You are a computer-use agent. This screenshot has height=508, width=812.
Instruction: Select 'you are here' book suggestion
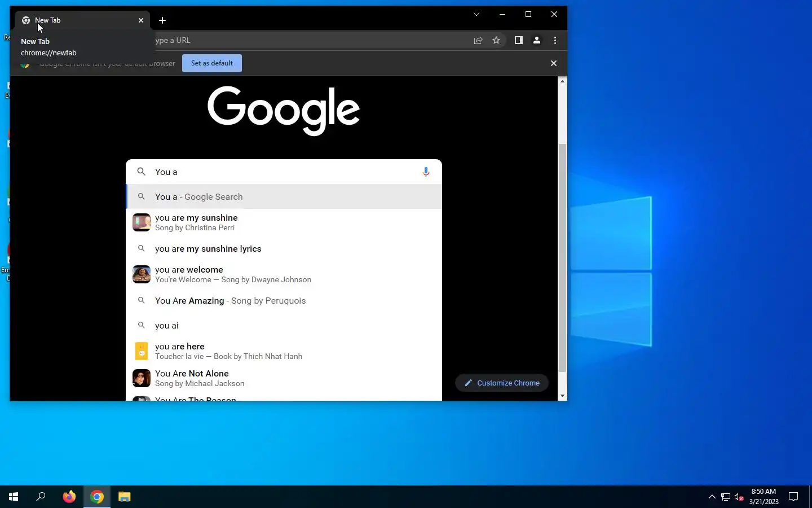coord(284,351)
